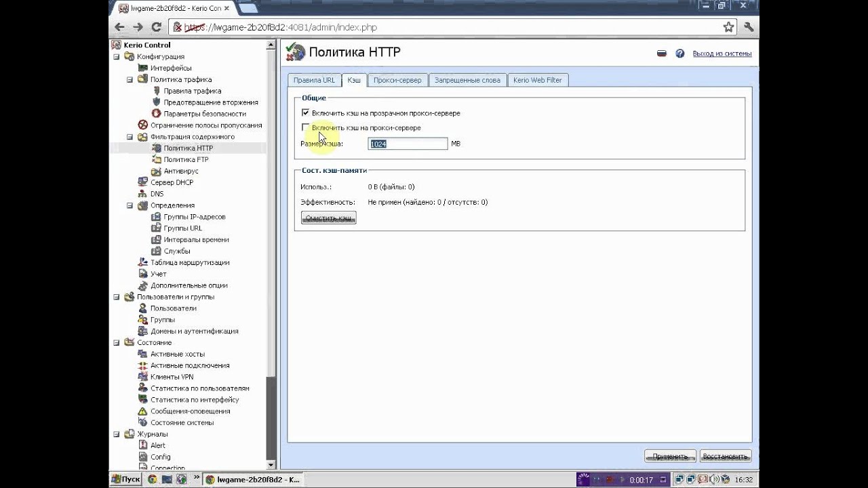This screenshot has width=868, height=488.
Task: Click the Сервер DHCP icon
Action: tap(142, 182)
